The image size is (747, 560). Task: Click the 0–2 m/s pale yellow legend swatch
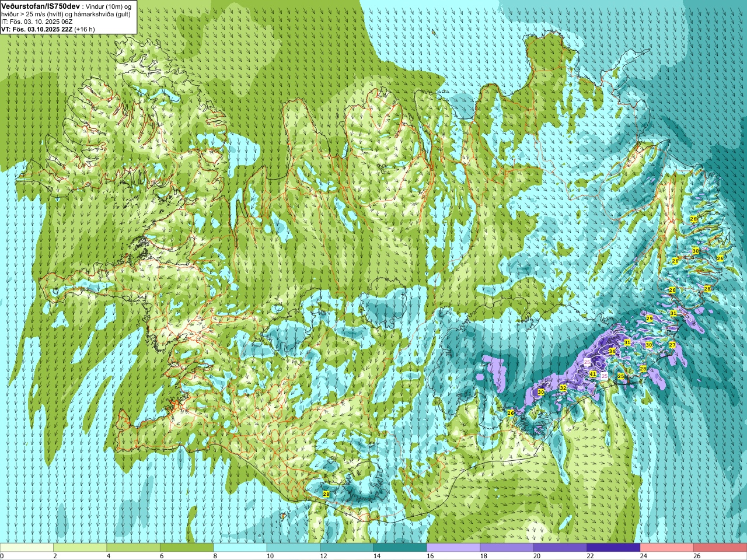(x=27, y=548)
